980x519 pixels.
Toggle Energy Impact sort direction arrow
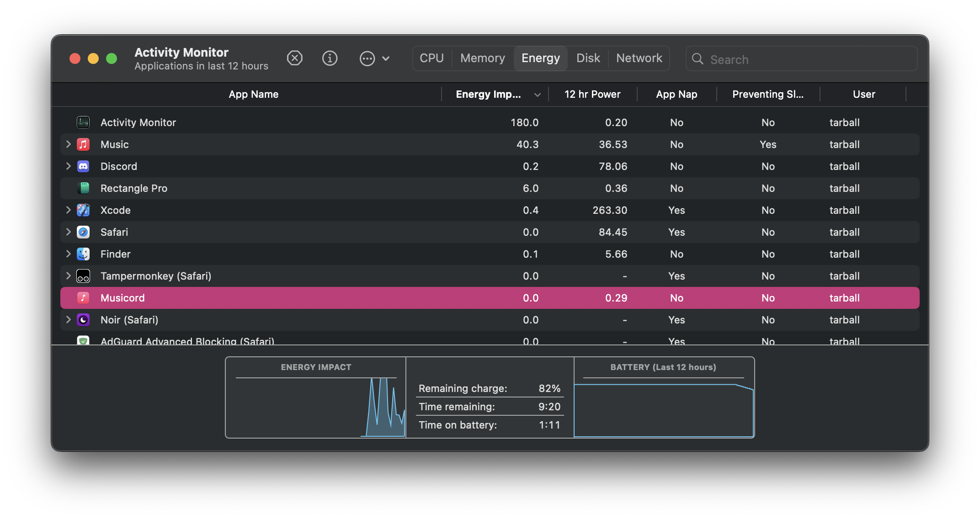click(x=538, y=95)
